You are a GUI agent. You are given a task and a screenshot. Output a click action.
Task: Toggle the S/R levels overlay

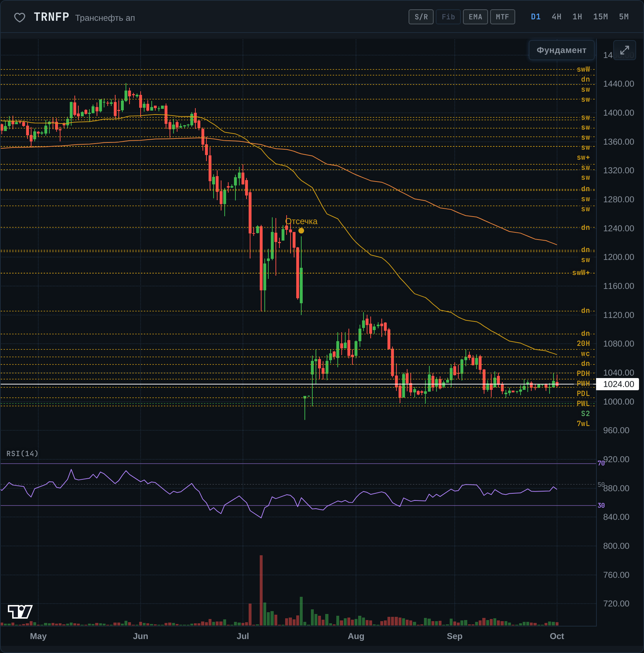click(421, 17)
